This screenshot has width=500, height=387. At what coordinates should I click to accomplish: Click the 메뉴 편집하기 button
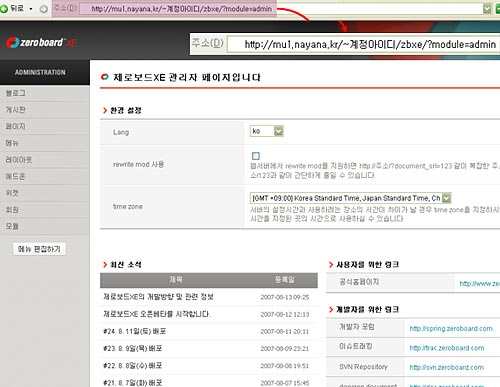(x=39, y=249)
